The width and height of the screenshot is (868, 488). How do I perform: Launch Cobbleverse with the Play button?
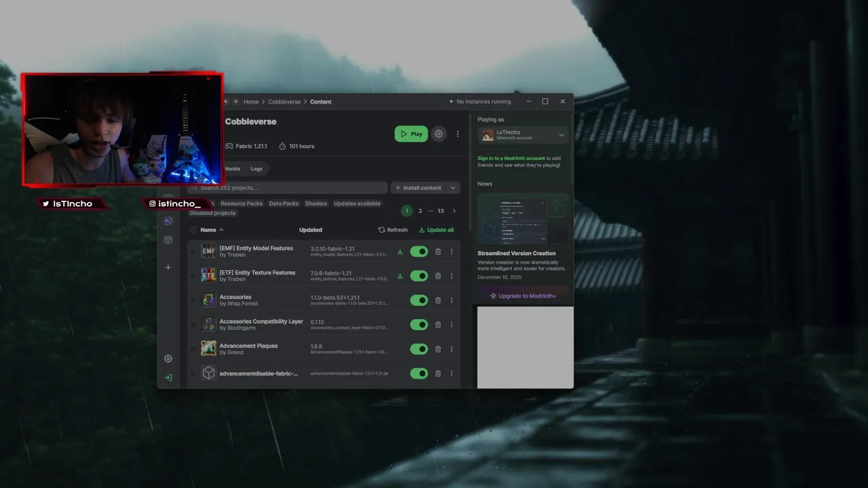pos(411,134)
